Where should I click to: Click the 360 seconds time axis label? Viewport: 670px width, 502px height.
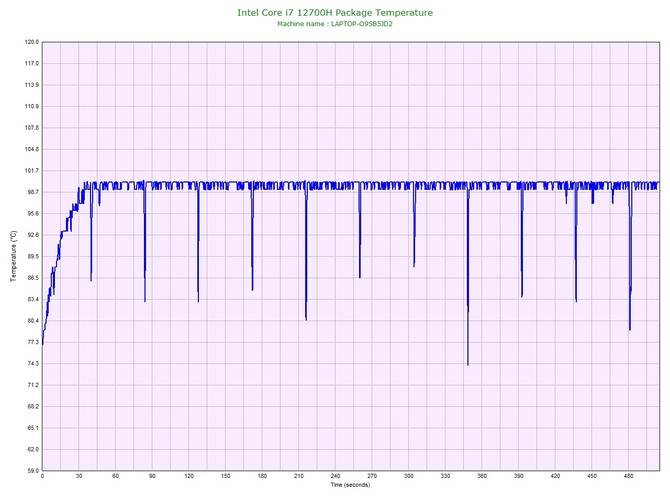tap(482, 476)
